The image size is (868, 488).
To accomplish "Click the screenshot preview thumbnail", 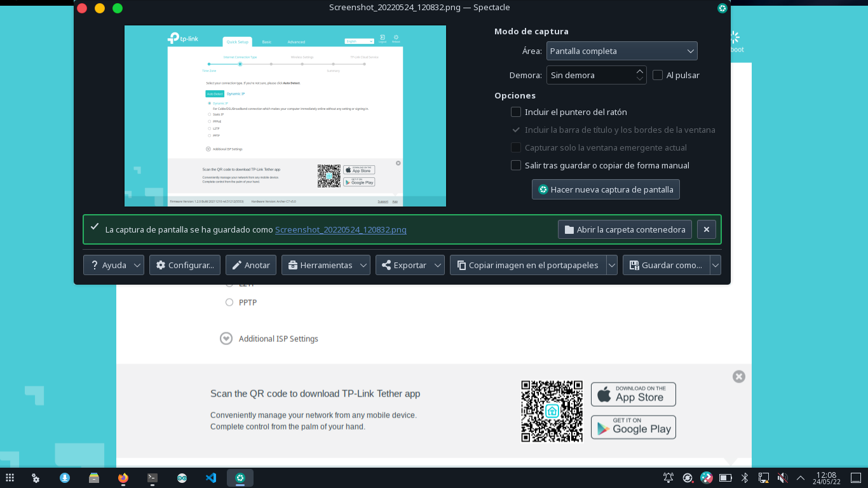I will click(x=285, y=116).
